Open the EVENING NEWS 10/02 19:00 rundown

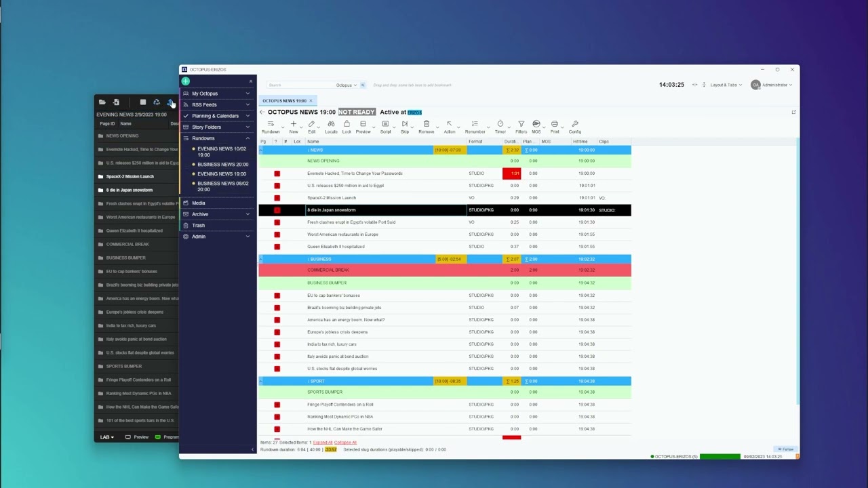(x=221, y=152)
